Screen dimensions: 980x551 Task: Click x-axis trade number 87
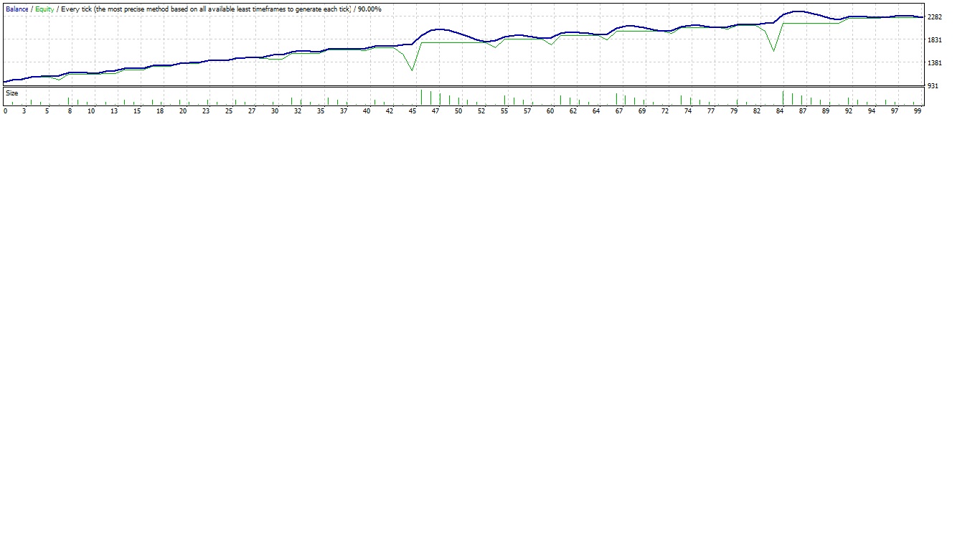pos(803,111)
